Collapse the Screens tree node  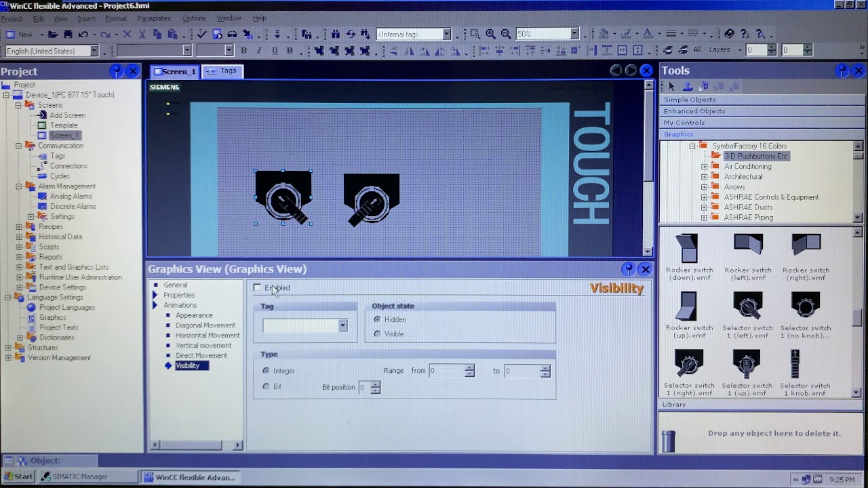(18, 105)
